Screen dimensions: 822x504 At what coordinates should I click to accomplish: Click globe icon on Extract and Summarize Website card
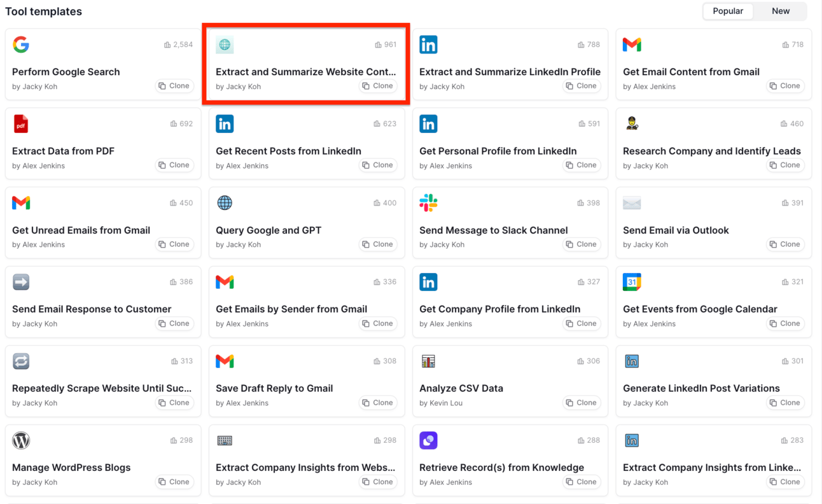pyautogui.click(x=225, y=45)
